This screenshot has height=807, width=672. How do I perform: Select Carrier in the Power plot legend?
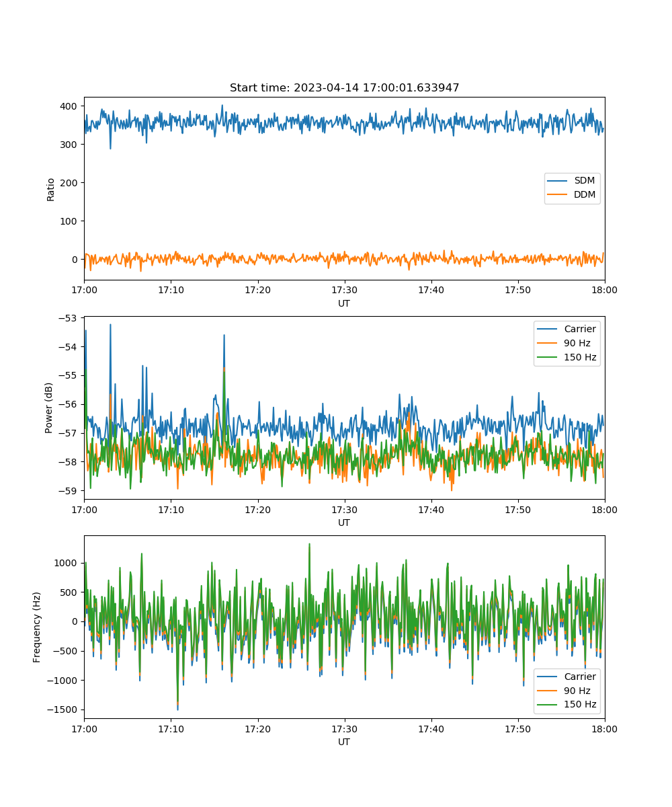[x=580, y=329]
